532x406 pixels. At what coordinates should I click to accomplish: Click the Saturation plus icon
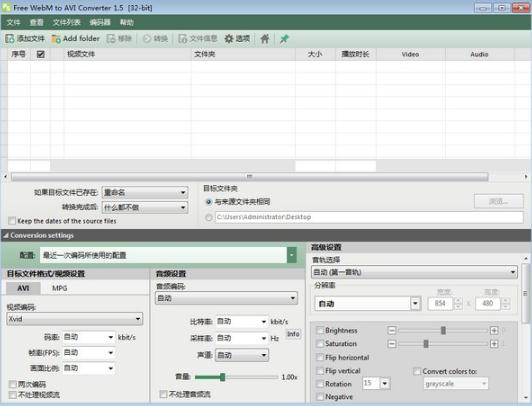pos(494,344)
